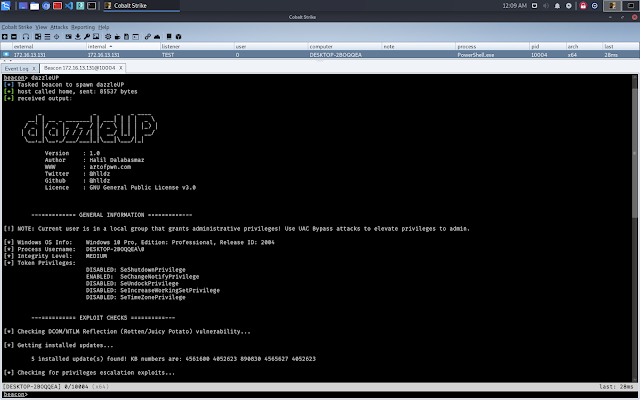Image resolution: width=640 pixels, height=400 pixels.
Task: Click the red terminal launcher in taskbar
Action: 57,6
